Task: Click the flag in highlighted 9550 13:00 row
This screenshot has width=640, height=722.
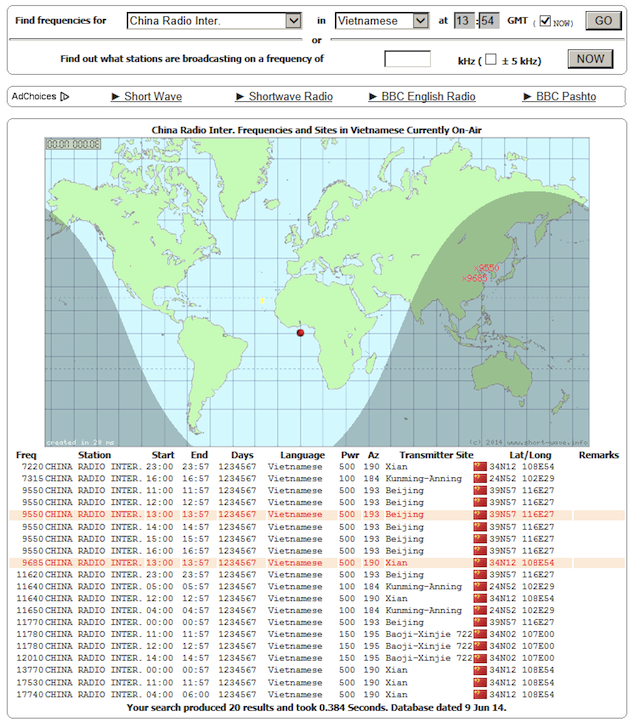Action: pos(480,514)
